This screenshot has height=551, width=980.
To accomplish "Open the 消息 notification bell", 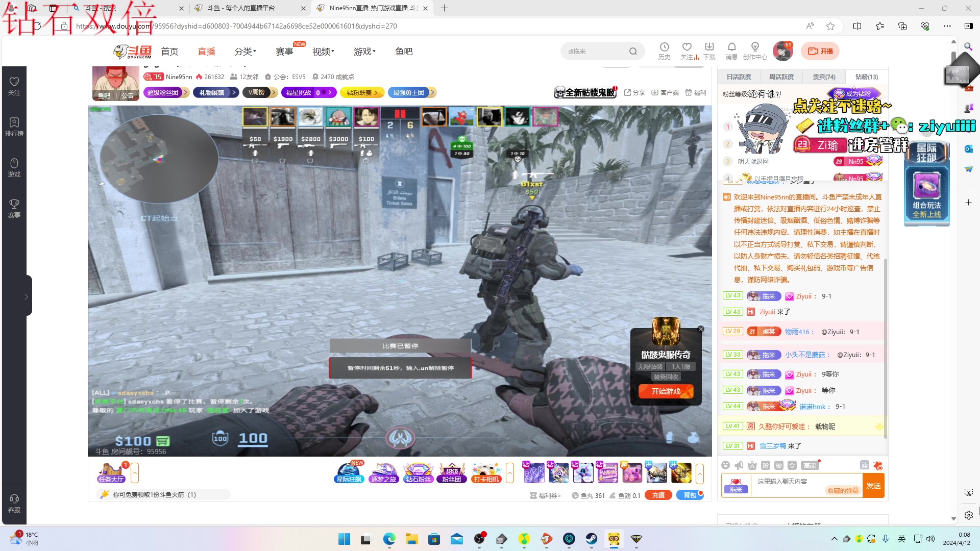I will pos(731,51).
